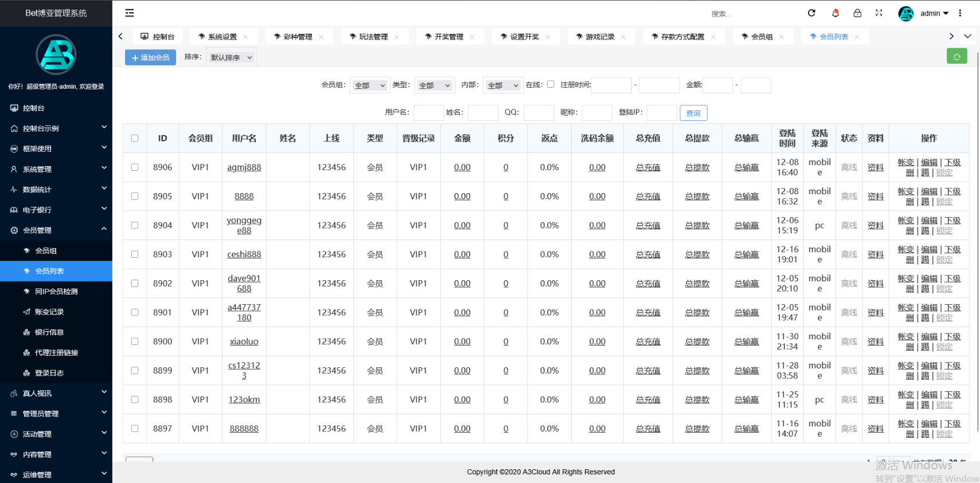The image size is (980, 483).
Task: Expand the 数据统计 sidebar menu
Action: click(x=56, y=189)
